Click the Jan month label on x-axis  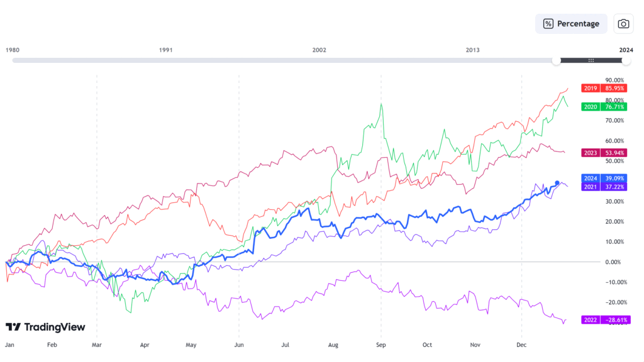pos(9,345)
